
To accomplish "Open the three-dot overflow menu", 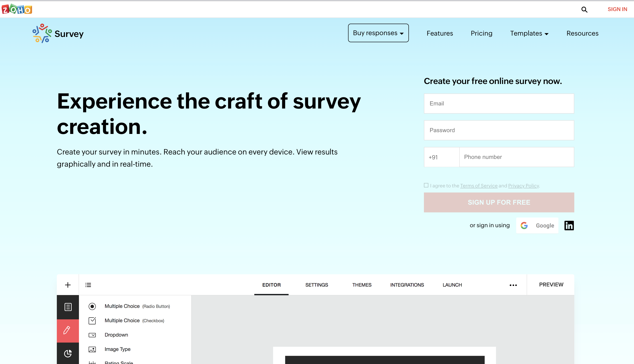I will click(513, 285).
